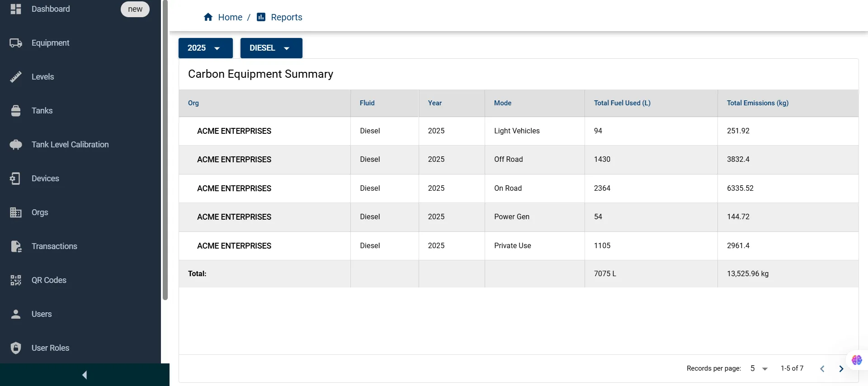
Task: Open Levels menu item
Action: point(42,77)
